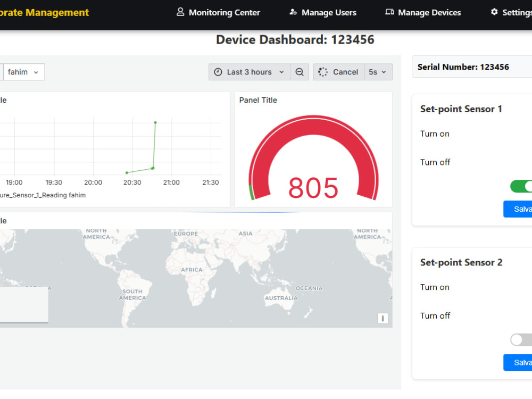Click the 805 gauge value
Viewport: 532px width, 399px height.
click(x=313, y=188)
